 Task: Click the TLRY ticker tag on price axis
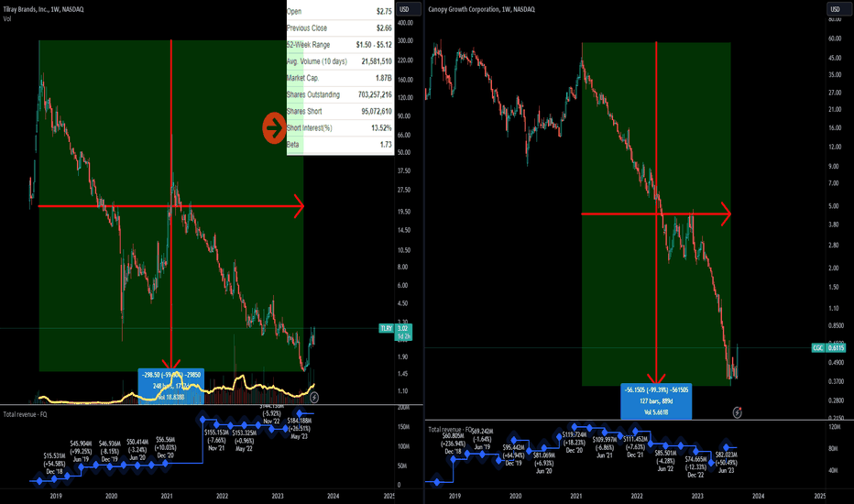386,329
